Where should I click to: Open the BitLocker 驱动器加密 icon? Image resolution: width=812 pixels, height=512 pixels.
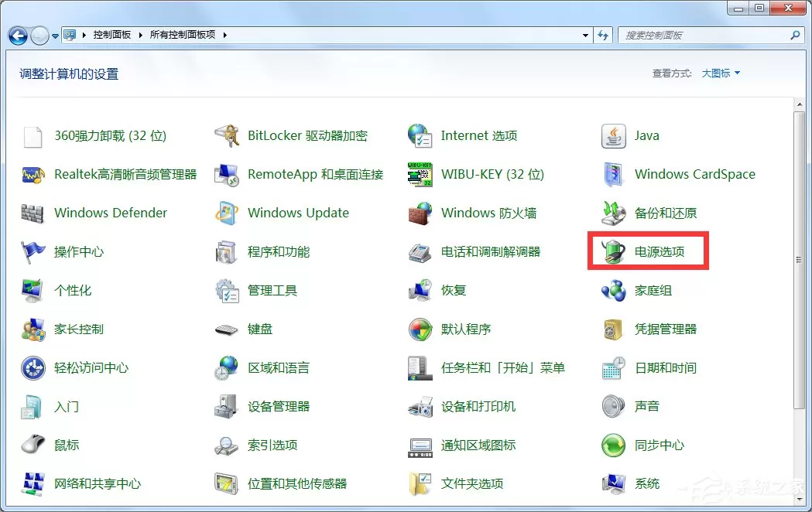[226, 136]
